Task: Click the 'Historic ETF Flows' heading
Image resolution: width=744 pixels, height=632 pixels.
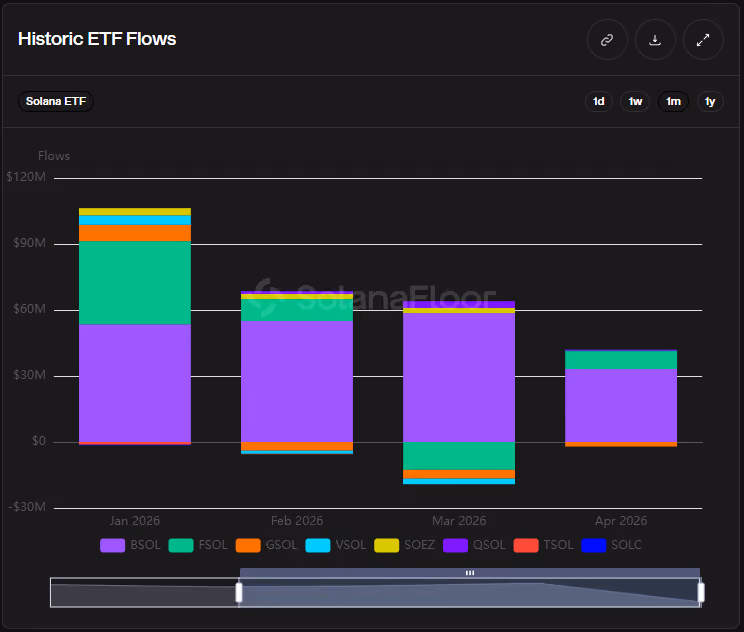Action: 97,39
